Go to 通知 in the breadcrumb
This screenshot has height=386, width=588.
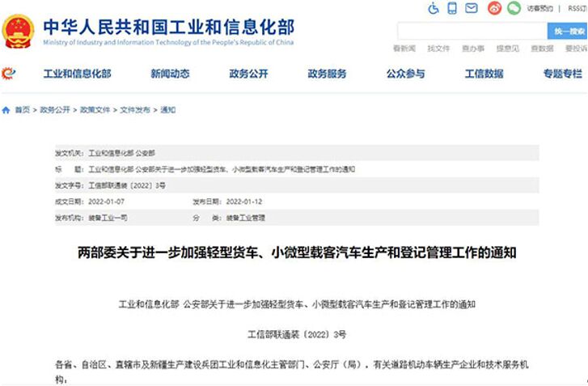pos(168,110)
